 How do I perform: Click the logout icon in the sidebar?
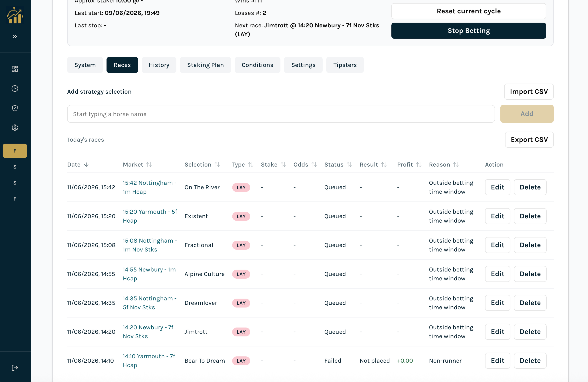point(15,368)
